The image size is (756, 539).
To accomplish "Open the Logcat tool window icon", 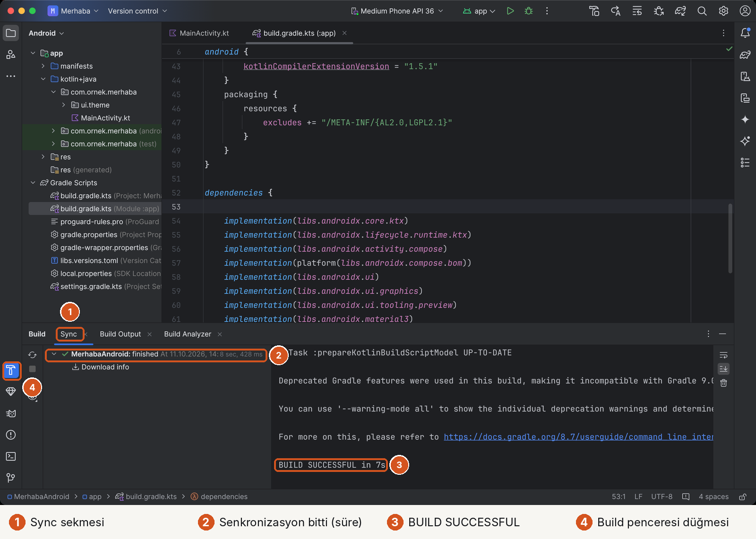I will (x=11, y=413).
